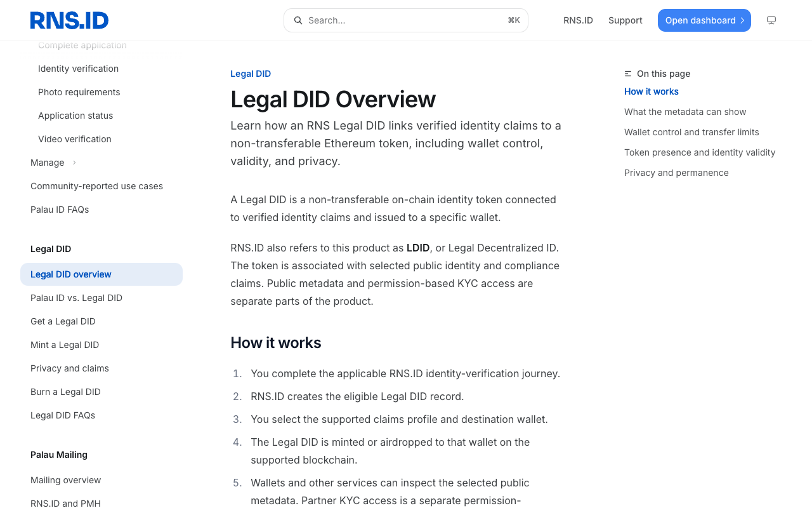This screenshot has width=812, height=508.
Task: Jump to What the metadata can show
Action: tap(685, 112)
